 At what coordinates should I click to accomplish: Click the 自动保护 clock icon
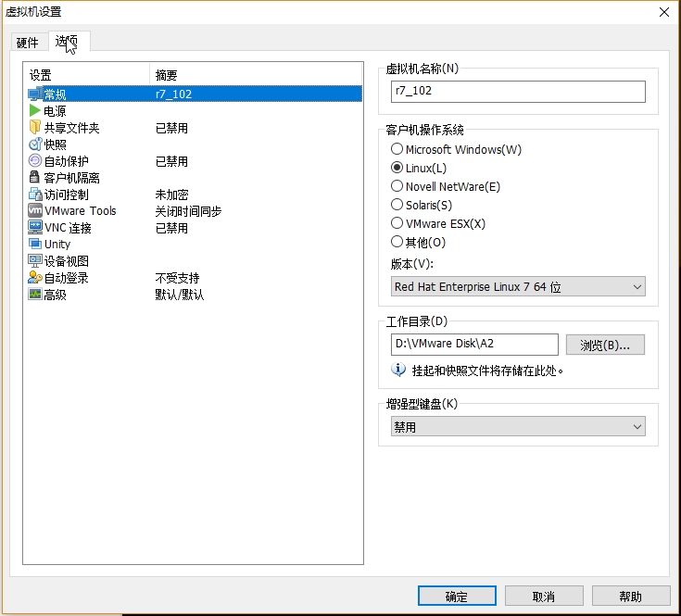pyautogui.click(x=35, y=160)
